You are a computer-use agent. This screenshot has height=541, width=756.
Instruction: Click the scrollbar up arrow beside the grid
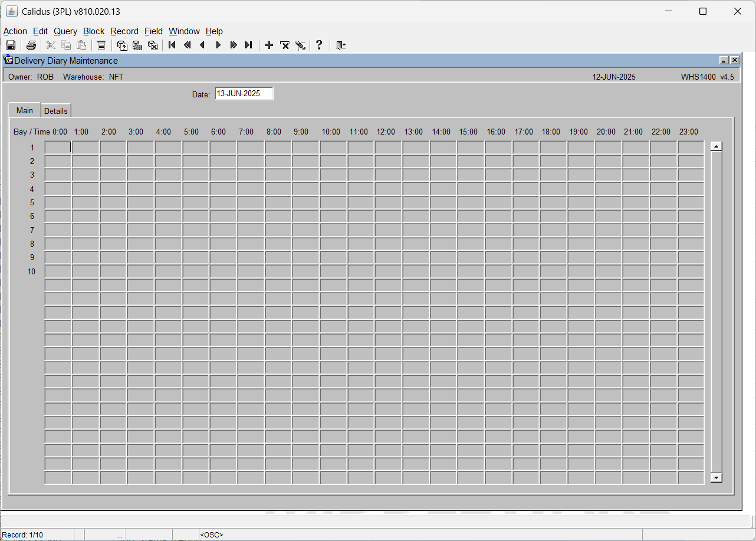click(716, 147)
